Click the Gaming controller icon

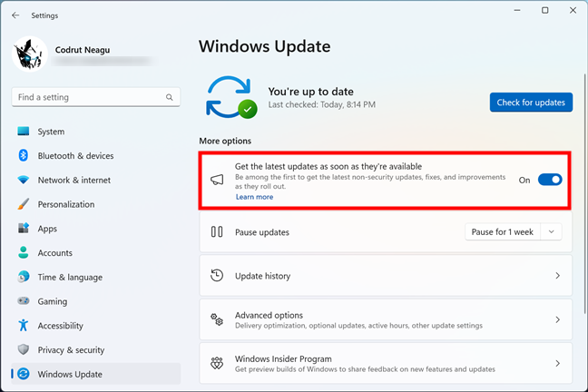pyautogui.click(x=24, y=301)
